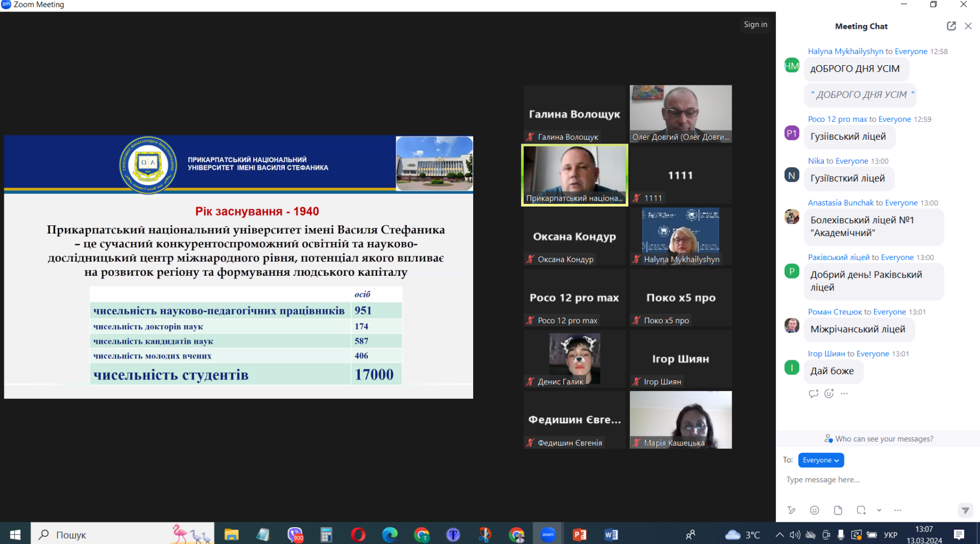Open the emoji picker in chat toolbar
Viewport: 980px width, 544px height.
tap(814, 510)
